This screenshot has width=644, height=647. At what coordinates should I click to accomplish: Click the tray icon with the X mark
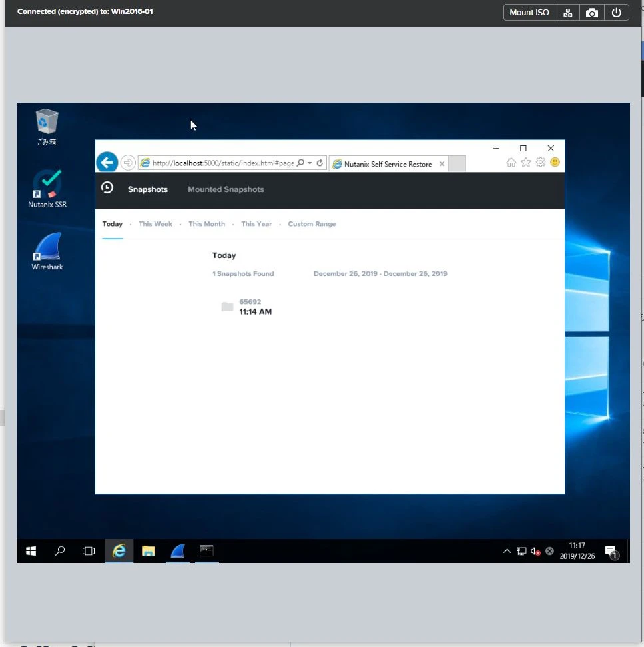point(549,551)
